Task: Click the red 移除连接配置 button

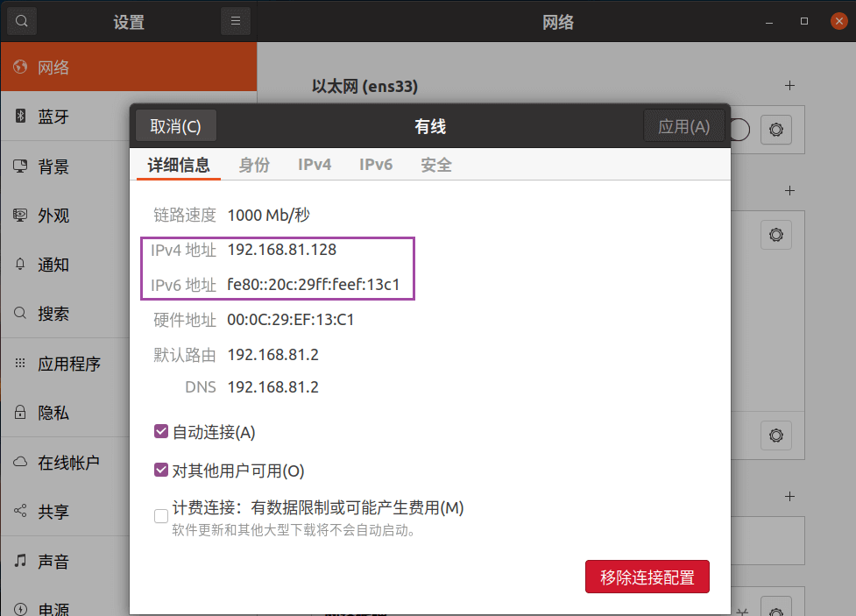Action: tap(647, 577)
